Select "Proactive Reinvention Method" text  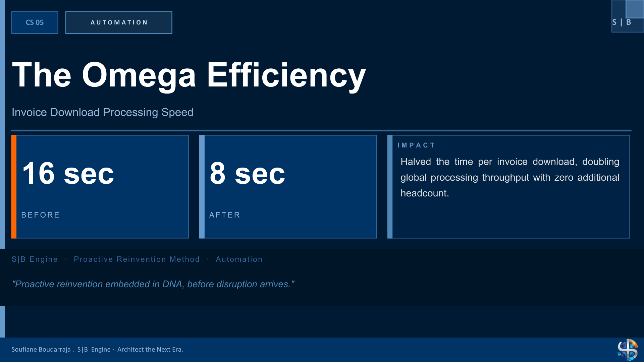pos(137,259)
